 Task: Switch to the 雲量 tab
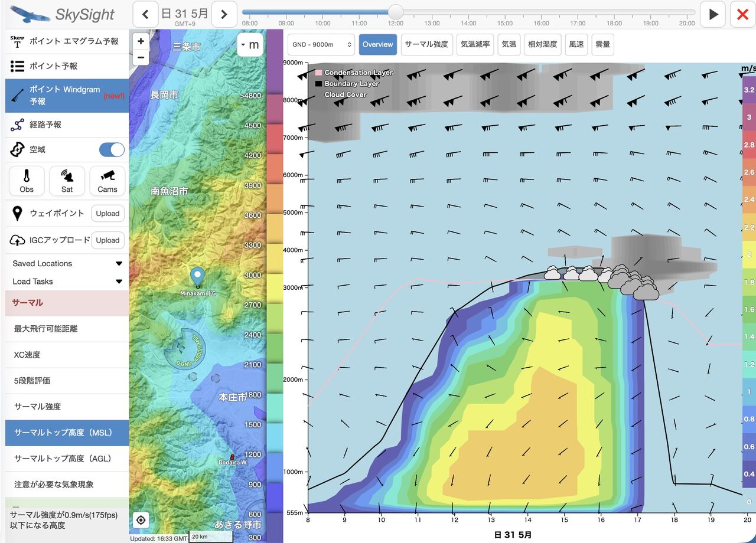tap(602, 44)
